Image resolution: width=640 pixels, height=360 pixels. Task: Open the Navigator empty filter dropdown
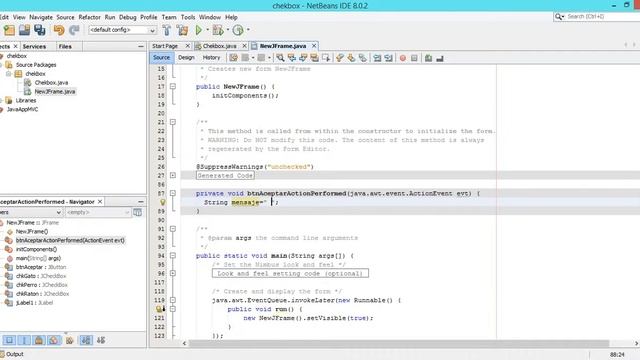coord(127,212)
